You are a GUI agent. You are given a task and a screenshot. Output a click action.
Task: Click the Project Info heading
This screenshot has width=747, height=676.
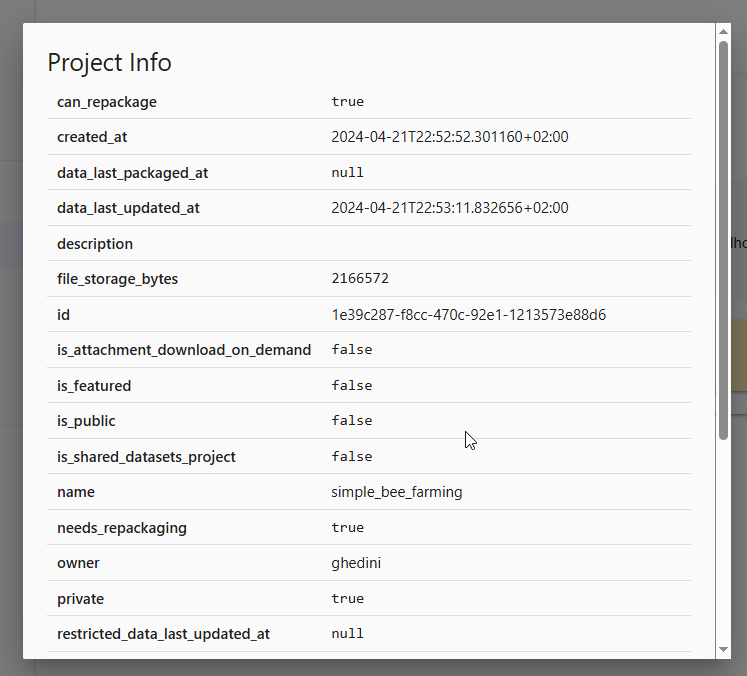[x=110, y=62]
